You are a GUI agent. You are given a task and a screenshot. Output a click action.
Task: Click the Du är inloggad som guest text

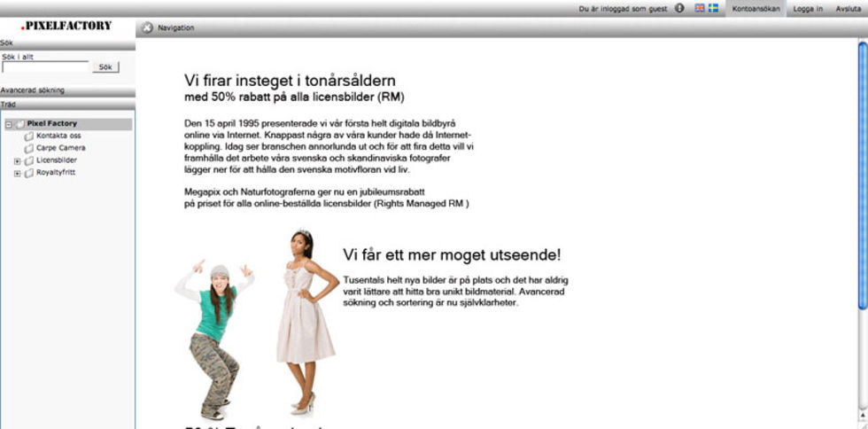pos(623,9)
